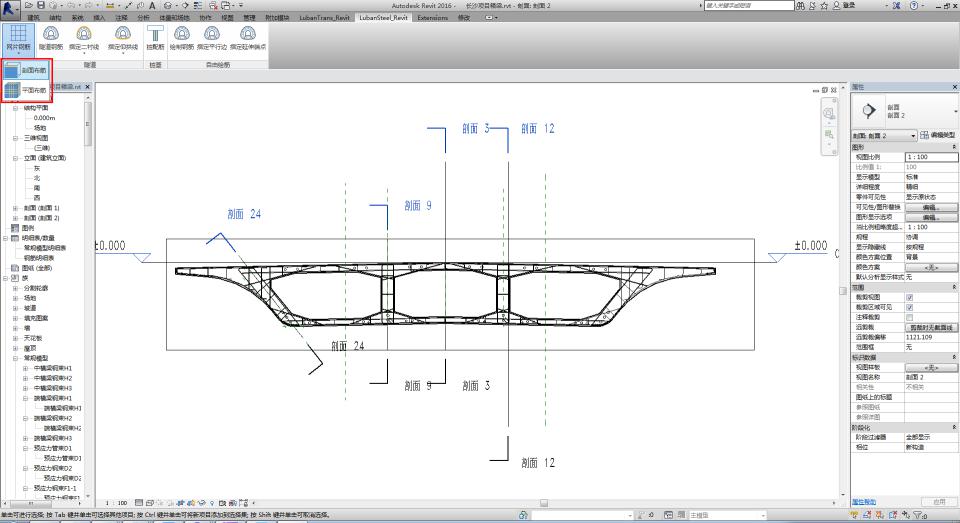Enable the 注释裁剪 checkbox
The height and width of the screenshot is (523, 960).
pyautogui.click(x=908, y=317)
